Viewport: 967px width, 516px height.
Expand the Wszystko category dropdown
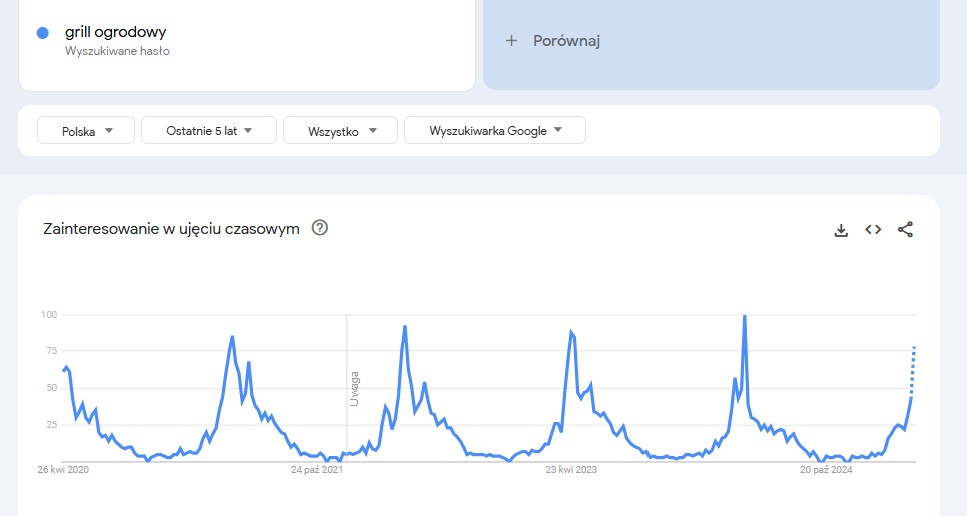pos(340,131)
